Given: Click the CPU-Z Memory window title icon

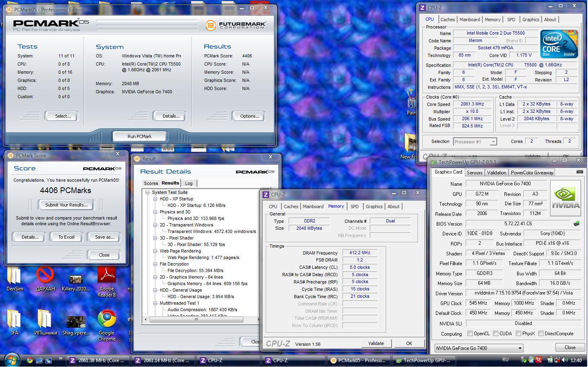Looking at the screenshot, I should pos(266,195).
